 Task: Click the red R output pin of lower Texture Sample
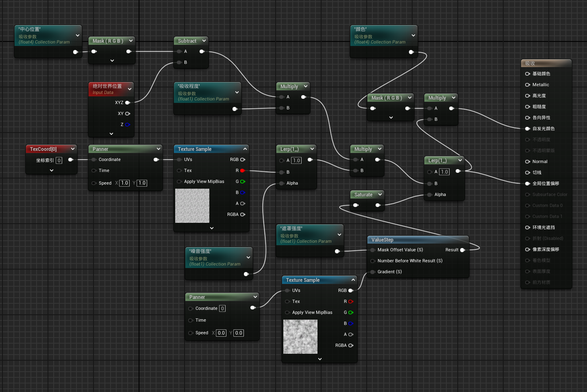pos(351,302)
